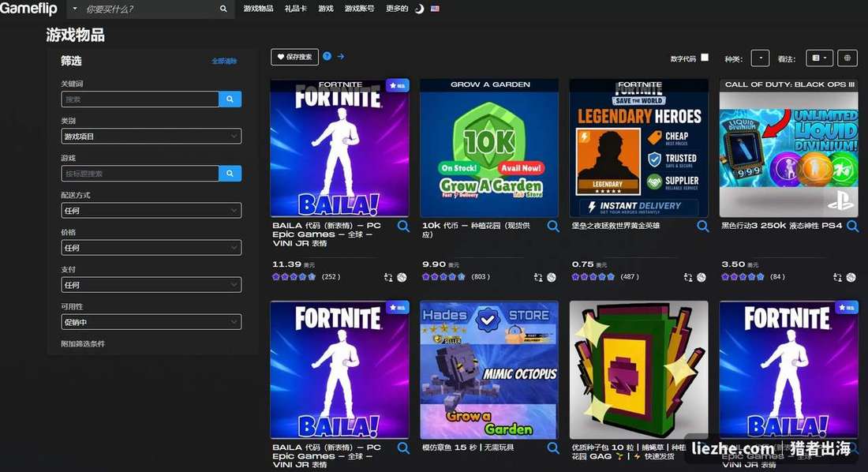Image resolution: width=868 pixels, height=472 pixels.
Task: Click transfer delivery icon on 0.75 listing
Action: 688,277
